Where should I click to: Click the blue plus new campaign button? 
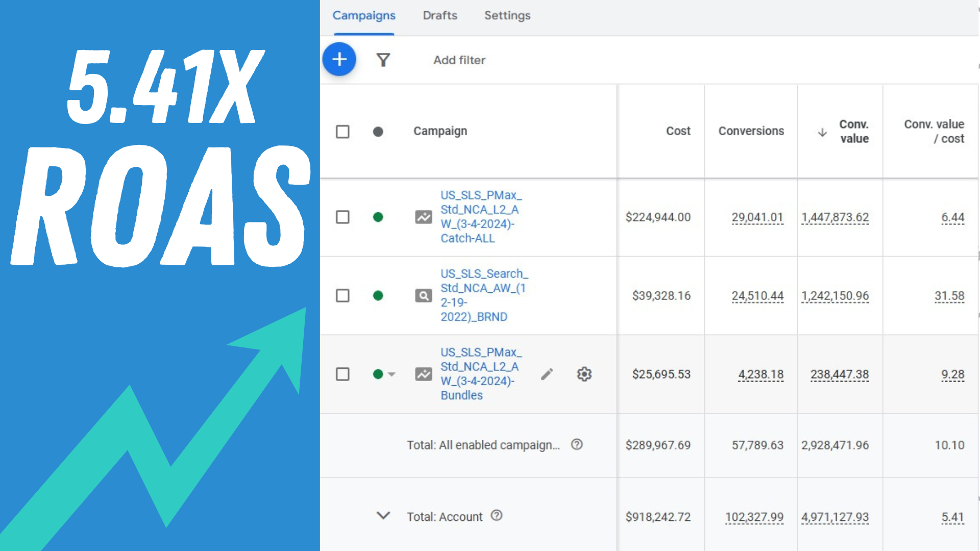tap(339, 59)
